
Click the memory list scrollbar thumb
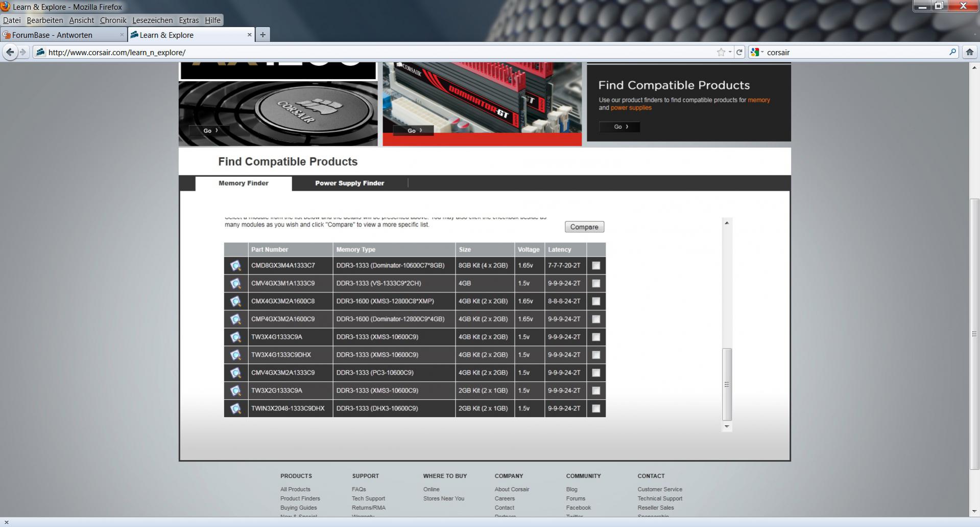pyautogui.click(x=727, y=384)
